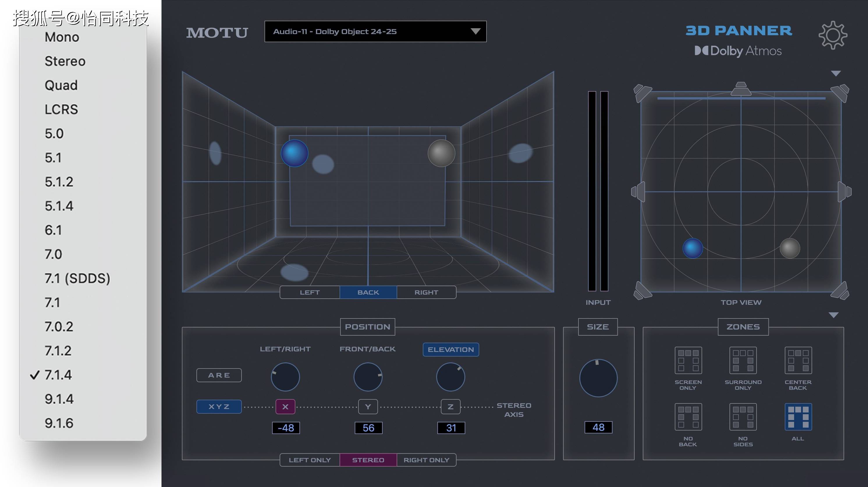Click the center front speaker in top view
The width and height of the screenshot is (868, 487).
point(741,88)
